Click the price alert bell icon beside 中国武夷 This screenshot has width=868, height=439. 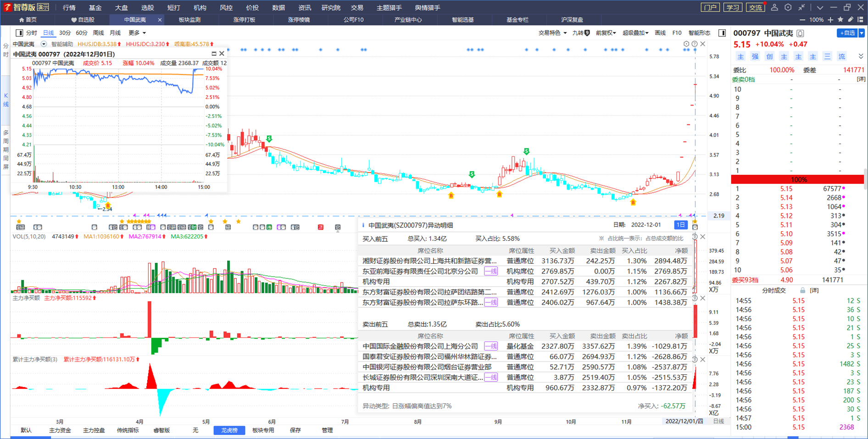click(801, 33)
